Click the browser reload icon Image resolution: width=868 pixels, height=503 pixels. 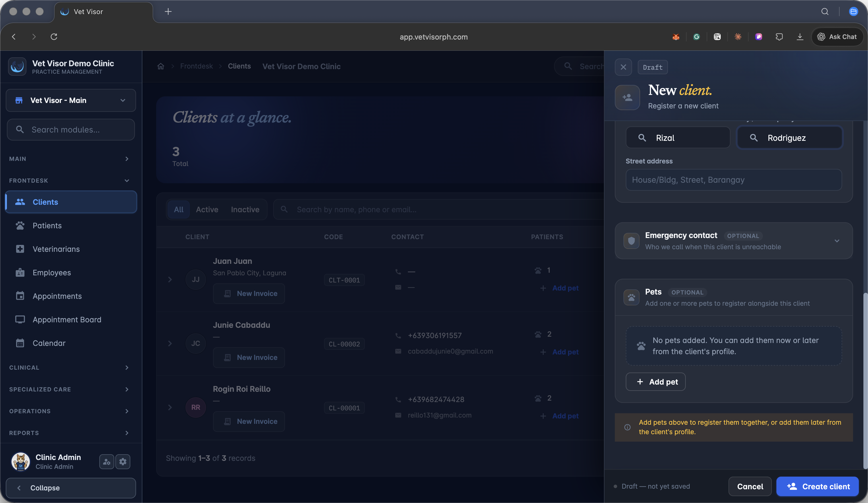point(54,37)
